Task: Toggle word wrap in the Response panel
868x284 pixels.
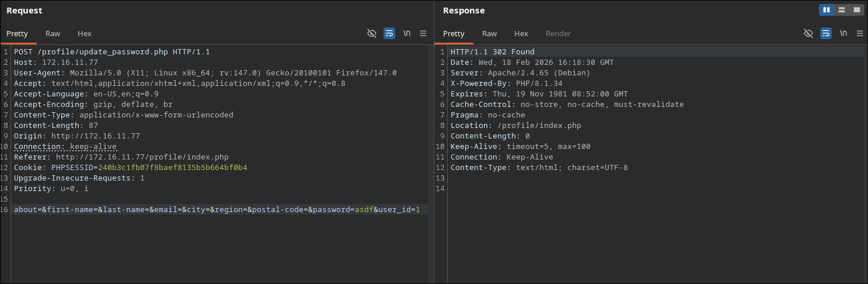Action: pyautogui.click(x=826, y=33)
